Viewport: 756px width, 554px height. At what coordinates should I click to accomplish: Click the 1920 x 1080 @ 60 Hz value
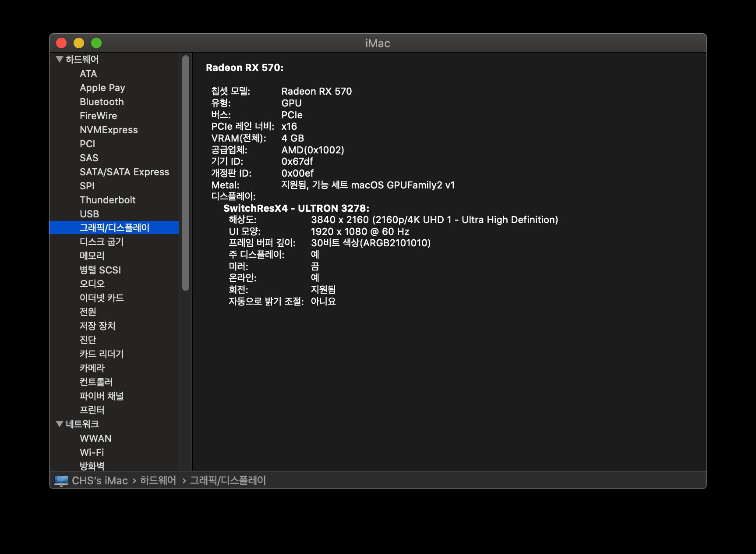click(360, 231)
